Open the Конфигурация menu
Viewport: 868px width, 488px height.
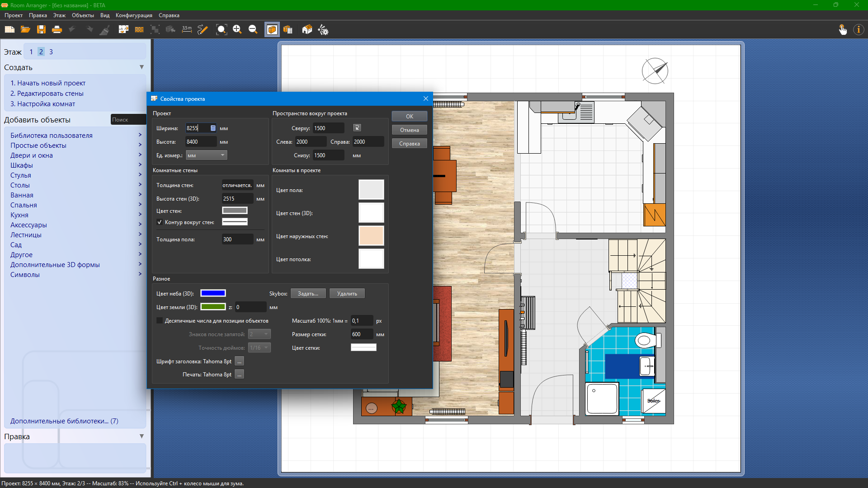(x=134, y=15)
